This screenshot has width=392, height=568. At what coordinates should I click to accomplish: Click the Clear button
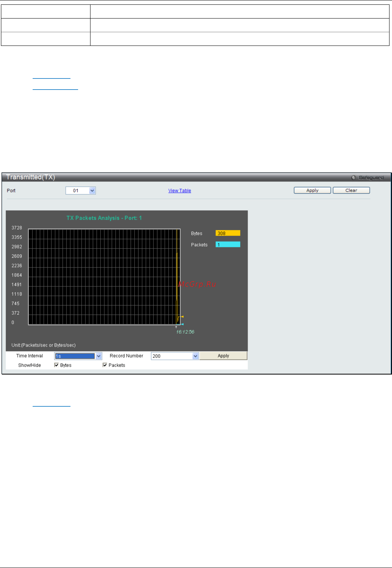351,190
